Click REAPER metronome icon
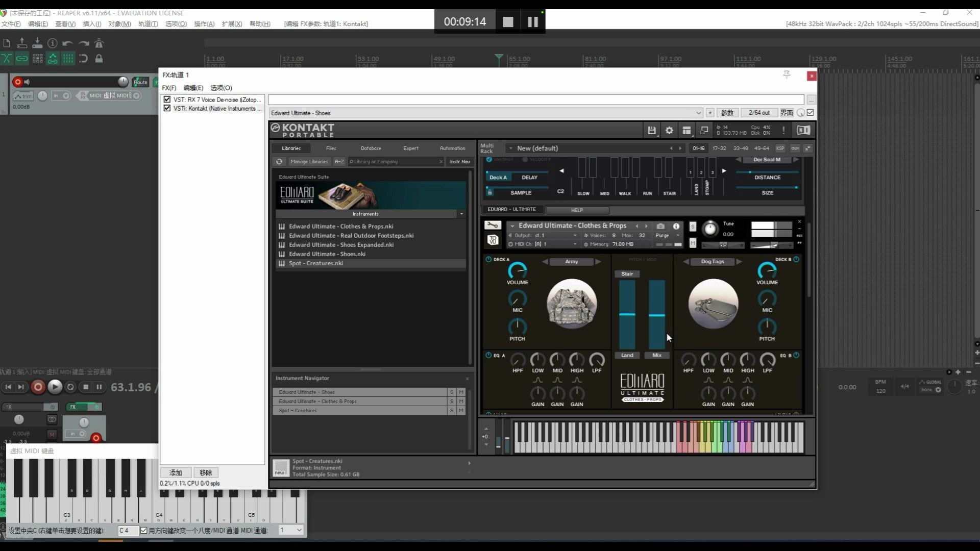The image size is (980, 551). tap(99, 43)
